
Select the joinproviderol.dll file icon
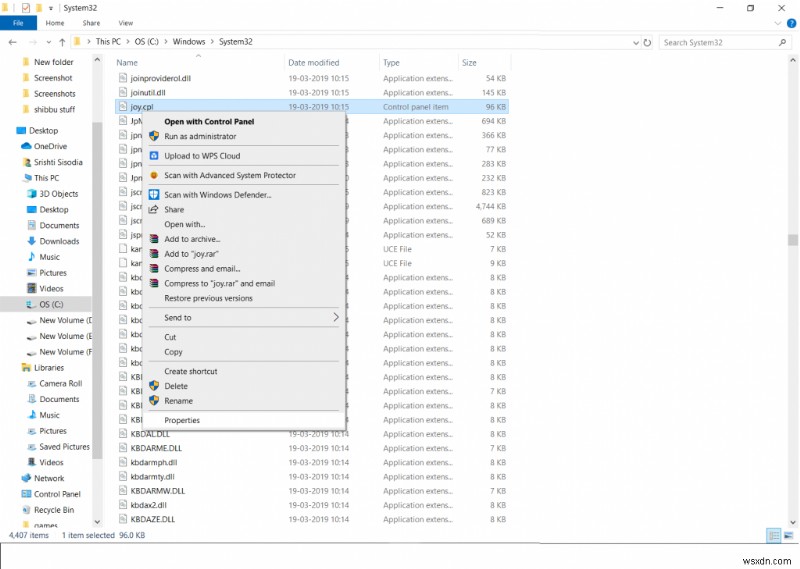[122, 78]
